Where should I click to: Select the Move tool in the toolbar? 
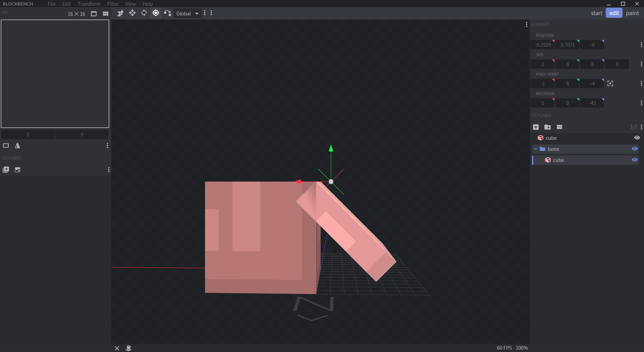tap(132, 13)
